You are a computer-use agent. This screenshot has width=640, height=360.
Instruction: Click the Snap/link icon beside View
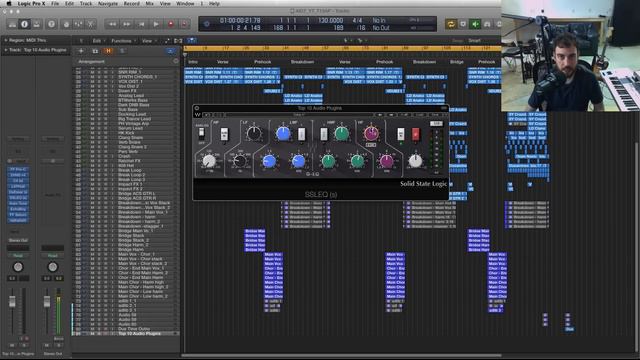pyautogui.click(x=167, y=41)
